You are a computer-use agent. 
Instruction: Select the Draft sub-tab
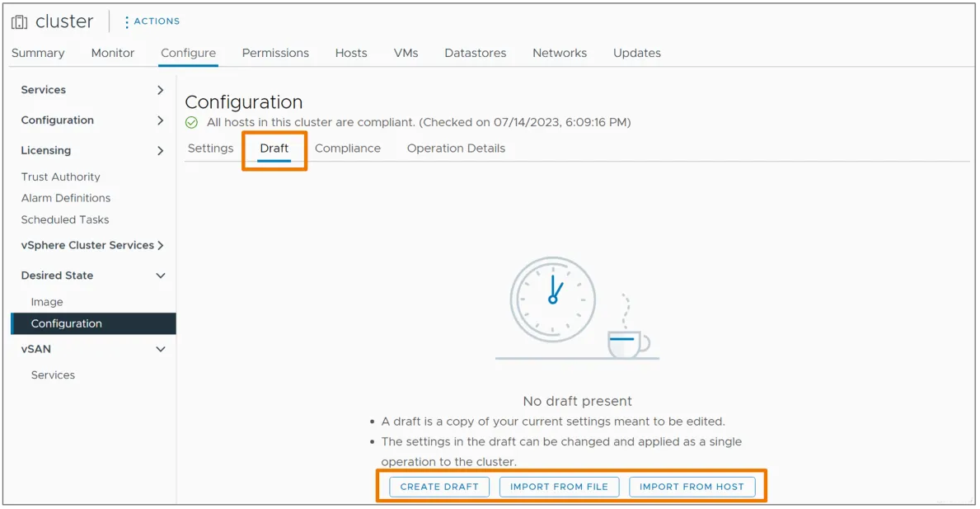[274, 148]
